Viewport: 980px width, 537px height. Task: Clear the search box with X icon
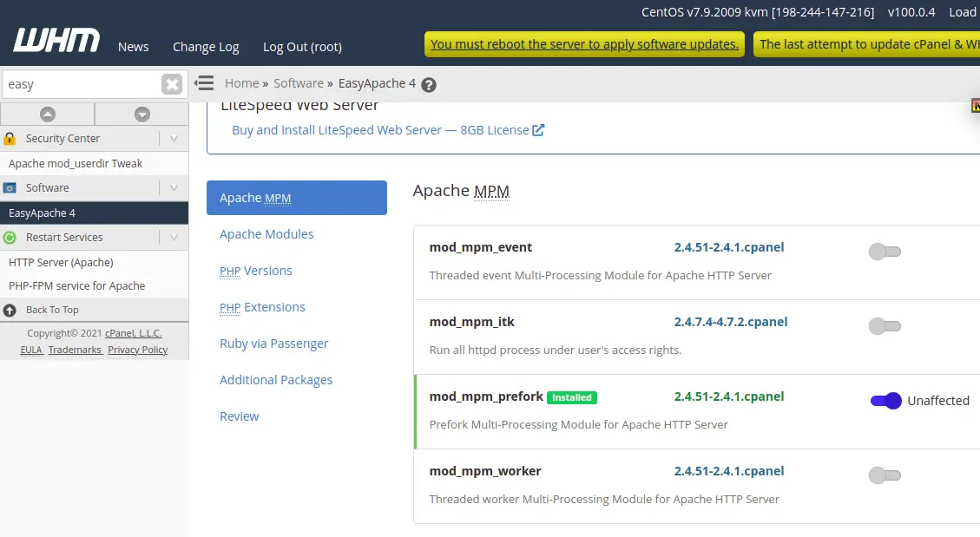[171, 84]
